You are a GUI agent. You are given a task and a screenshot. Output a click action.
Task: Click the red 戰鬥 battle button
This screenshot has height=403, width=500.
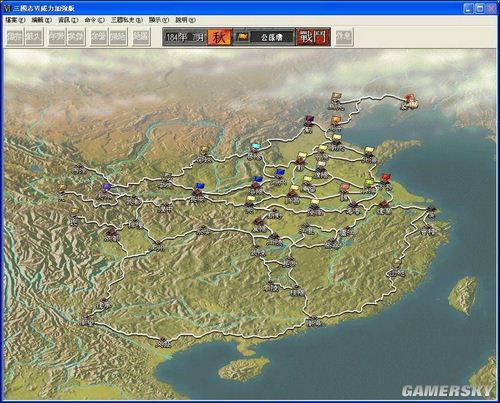point(313,37)
